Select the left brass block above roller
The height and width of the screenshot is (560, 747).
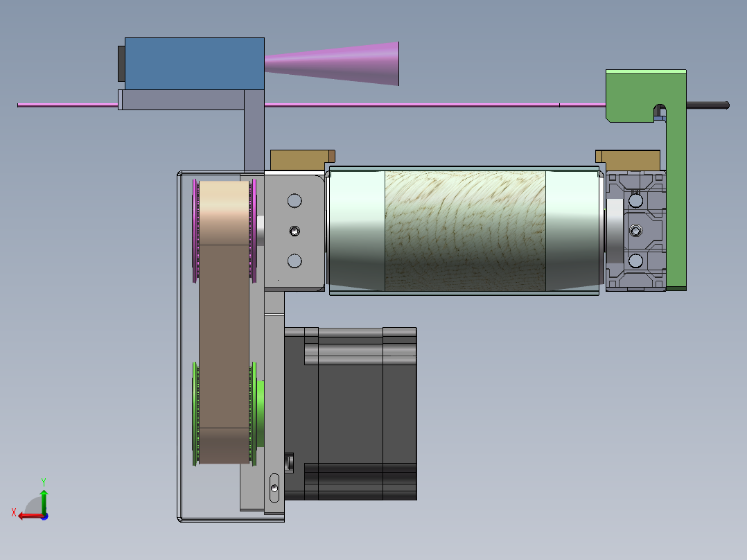(303, 159)
